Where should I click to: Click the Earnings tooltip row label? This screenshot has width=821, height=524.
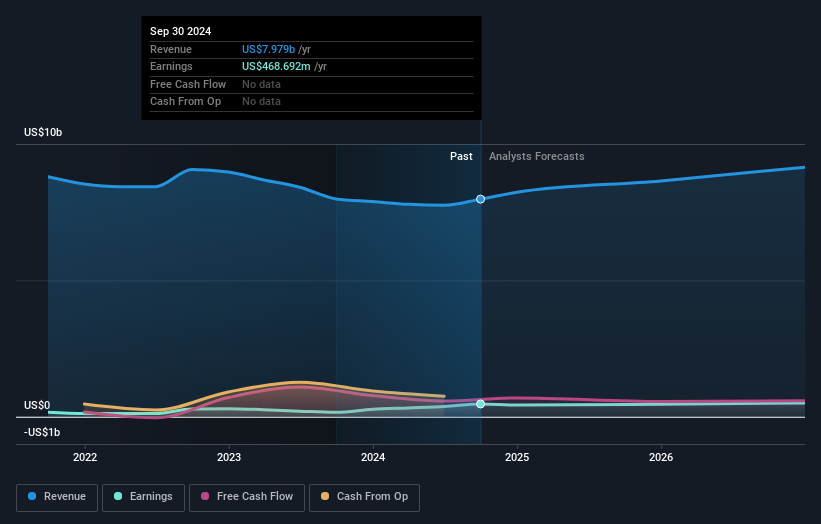(171, 66)
